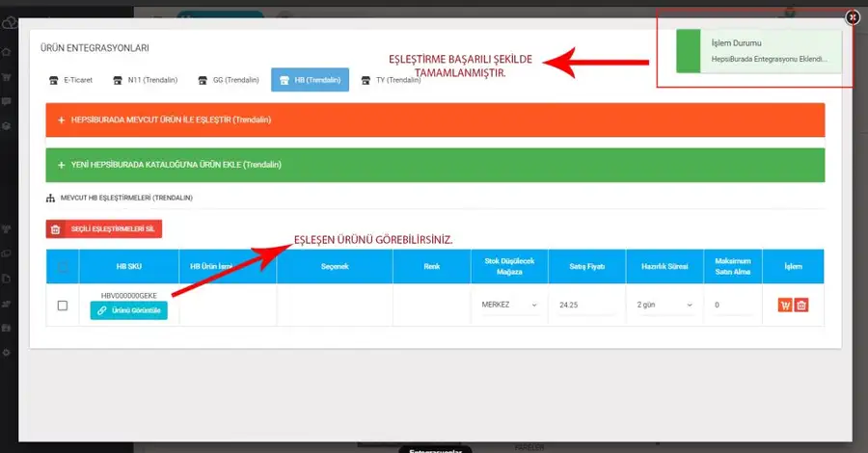Click the HB SKU column header

click(129, 267)
